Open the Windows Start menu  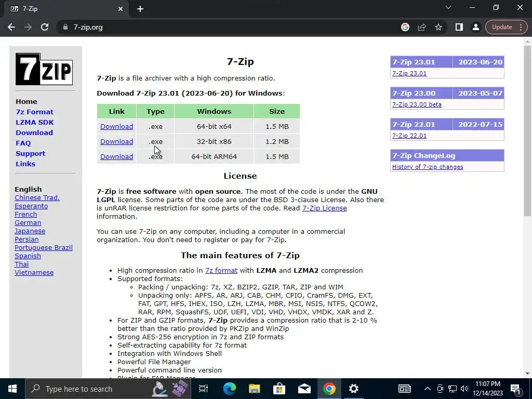coord(12,389)
